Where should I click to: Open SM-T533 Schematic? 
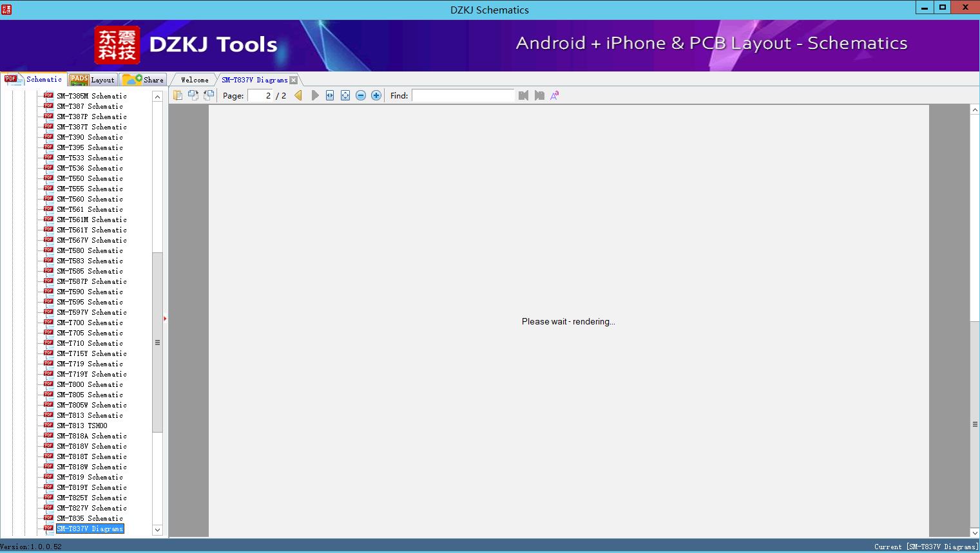[90, 158]
